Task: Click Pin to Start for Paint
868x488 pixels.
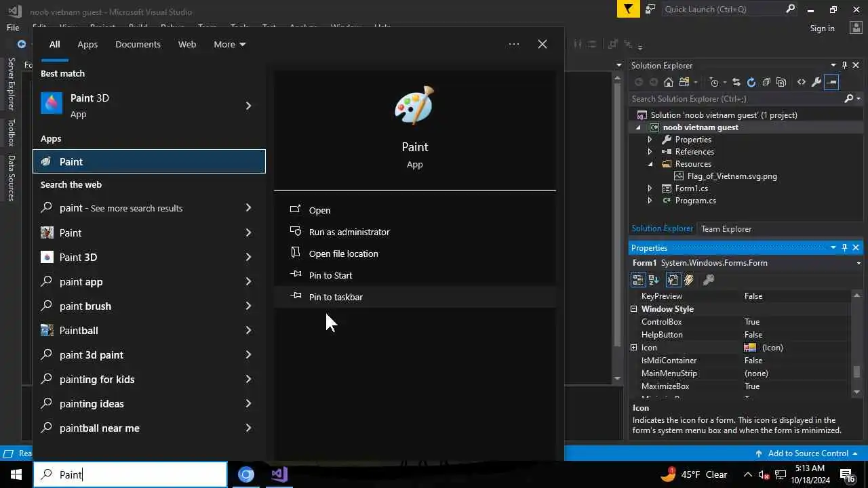Action: click(414, 275)
